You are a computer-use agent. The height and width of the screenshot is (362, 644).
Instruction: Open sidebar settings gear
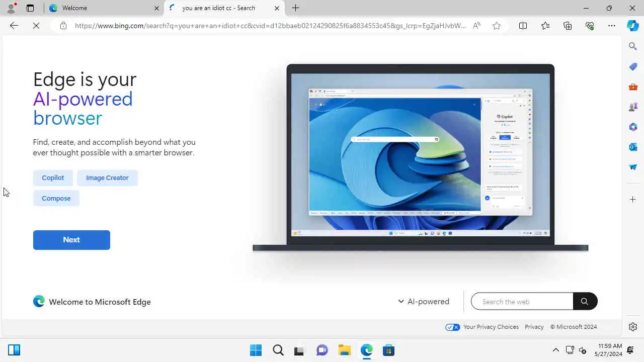633,327
